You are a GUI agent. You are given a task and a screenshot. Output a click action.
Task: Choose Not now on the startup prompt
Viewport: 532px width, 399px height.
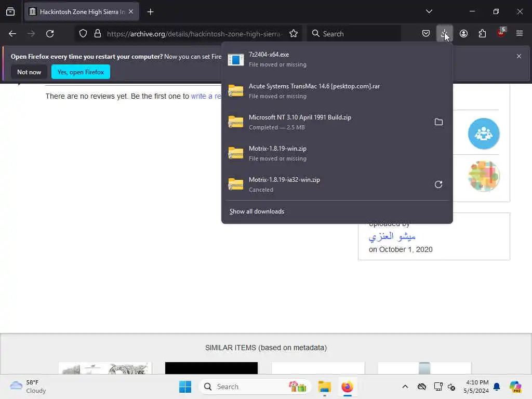click(x=29, y=72)
